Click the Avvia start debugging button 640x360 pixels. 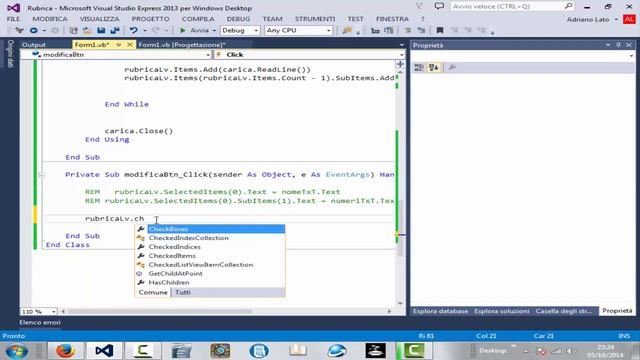[195, 30]
